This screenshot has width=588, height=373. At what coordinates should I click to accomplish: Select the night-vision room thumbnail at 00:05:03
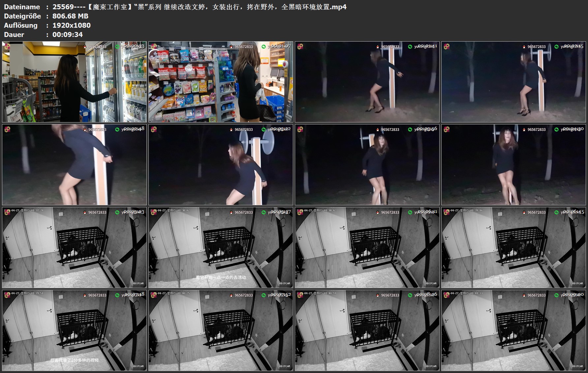pos(74,248)
